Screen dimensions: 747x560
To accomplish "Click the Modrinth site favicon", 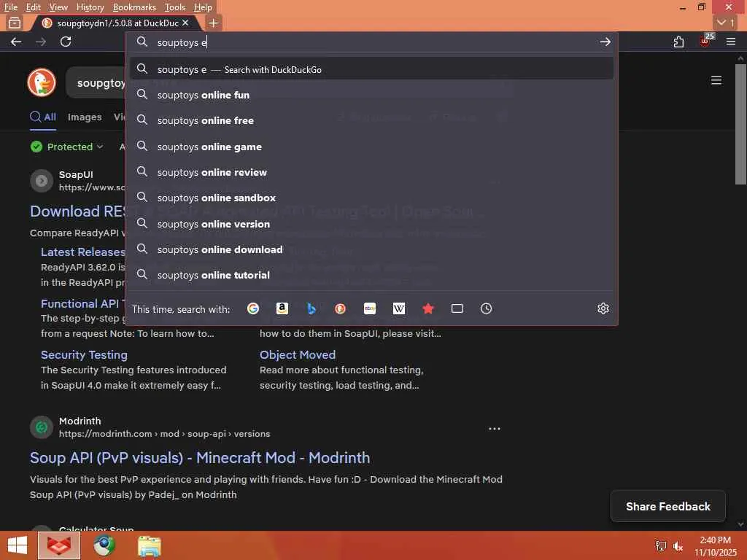I will pos(42,427).
